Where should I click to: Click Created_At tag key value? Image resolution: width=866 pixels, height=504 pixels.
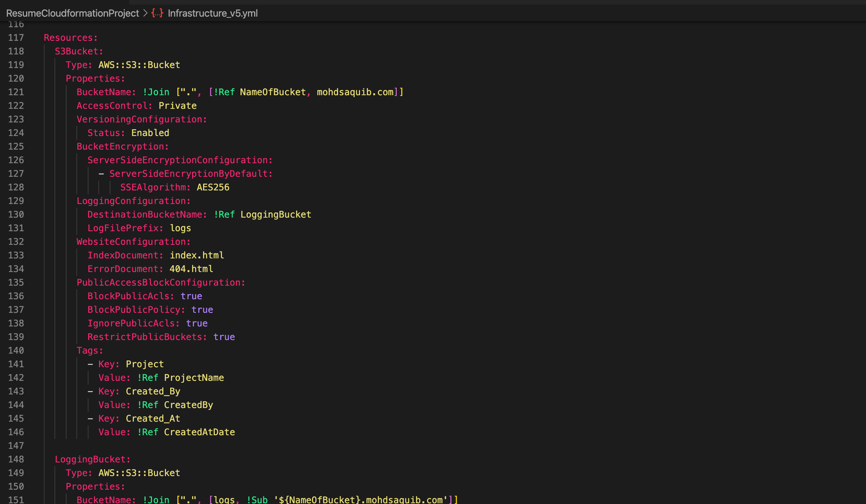click(153, 419)
